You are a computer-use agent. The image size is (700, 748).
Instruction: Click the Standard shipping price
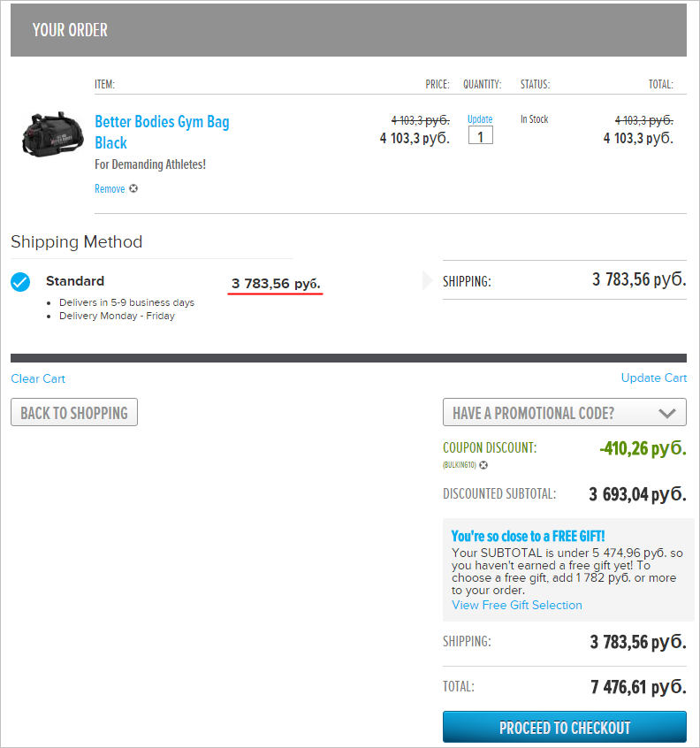tap(276, 284)
